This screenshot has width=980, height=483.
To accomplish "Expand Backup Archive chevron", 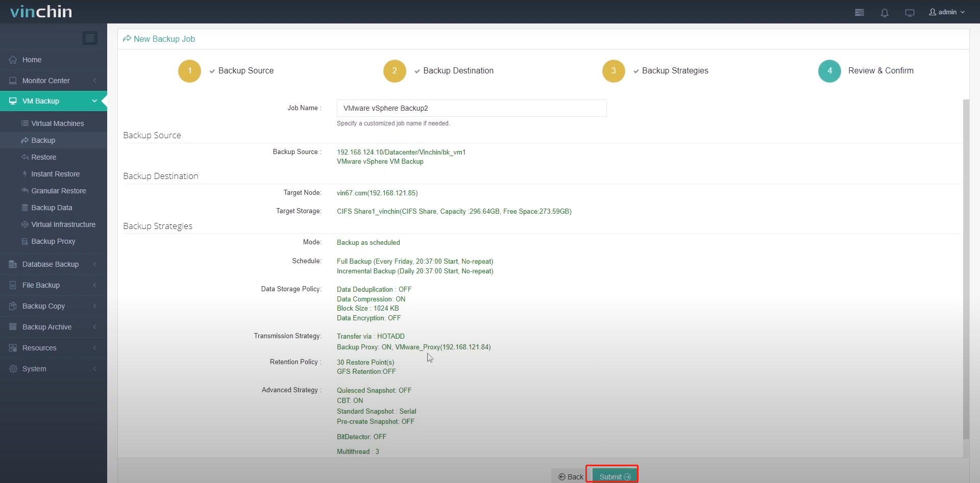I will pos(95,327).
